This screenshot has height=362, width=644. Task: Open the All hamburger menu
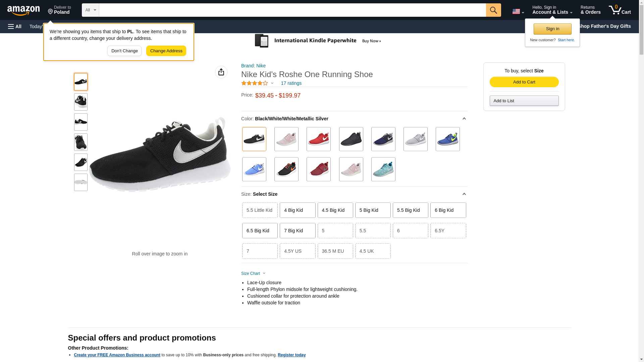[15, 26]
